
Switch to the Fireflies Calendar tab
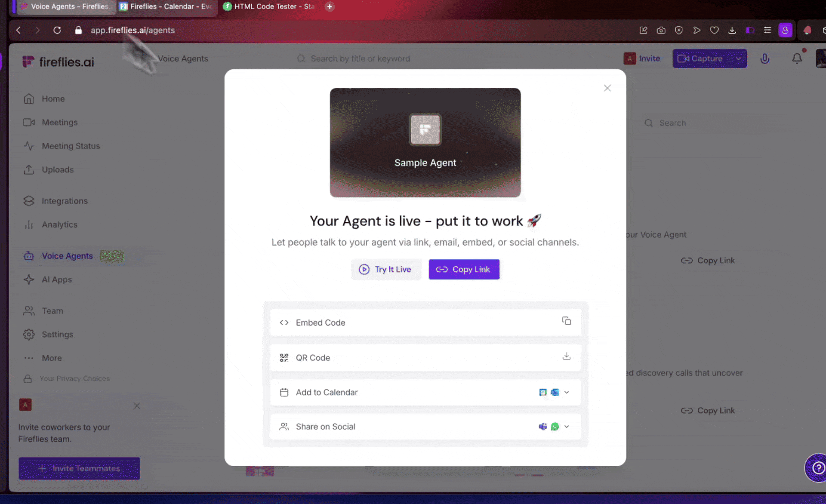tap(166, 6)
